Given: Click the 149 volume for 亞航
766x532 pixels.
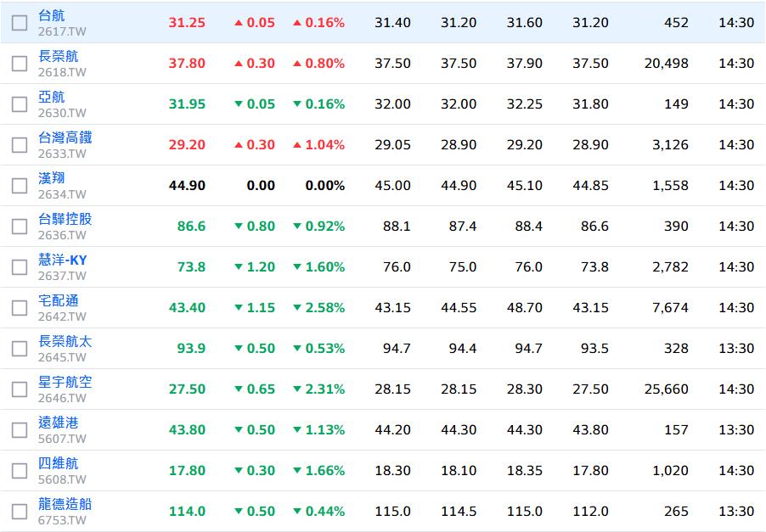Looking at the screenshot, I should pos(676,104).
